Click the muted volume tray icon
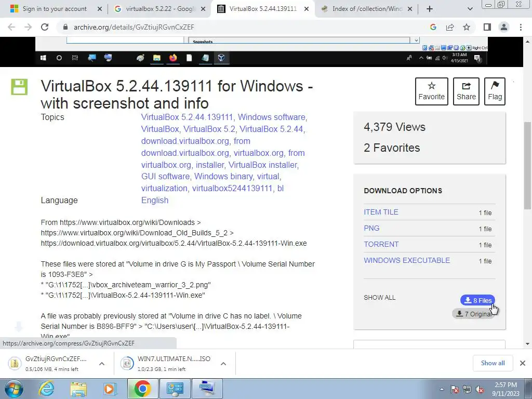Viewport: 532px width, 399px height. tap(480, 389)
